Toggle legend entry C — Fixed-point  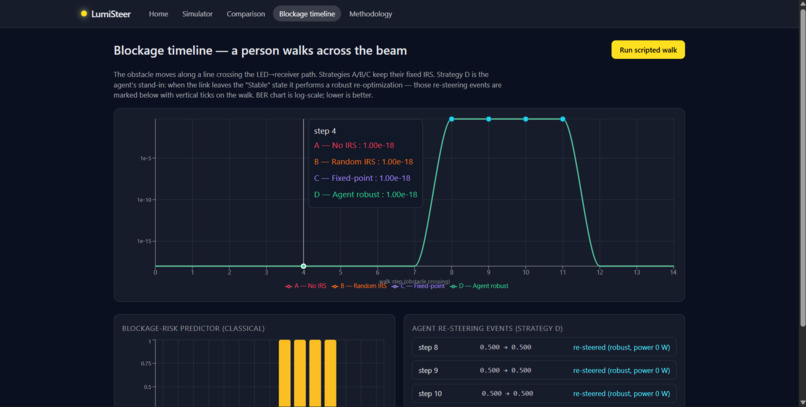coord(418,286)
